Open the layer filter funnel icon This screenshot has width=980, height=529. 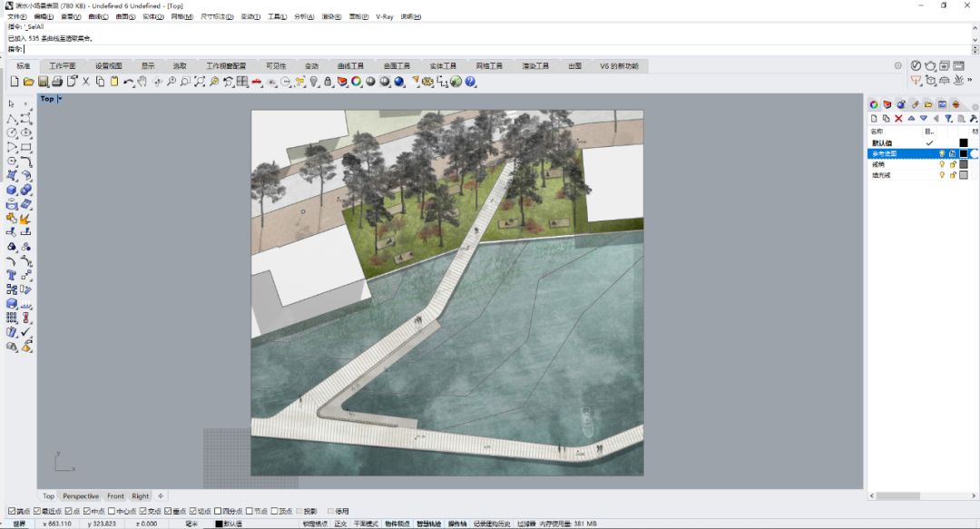point(949,118)
